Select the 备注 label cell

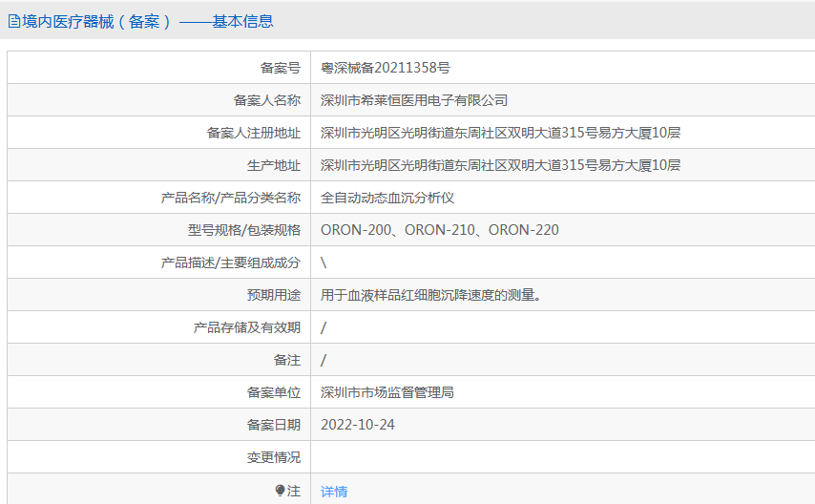pyautogui.click(x=159, y=360)
